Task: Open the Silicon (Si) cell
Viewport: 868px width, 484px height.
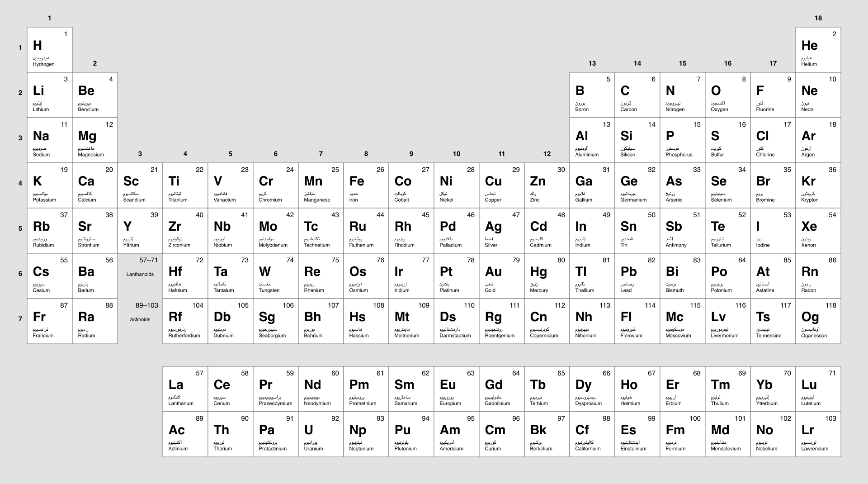Action: [x=637, y=140]
